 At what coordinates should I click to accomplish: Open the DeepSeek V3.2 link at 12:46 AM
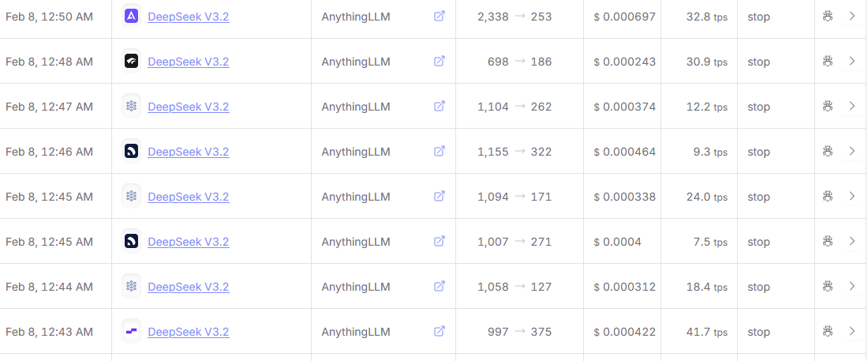click(188, 152)
